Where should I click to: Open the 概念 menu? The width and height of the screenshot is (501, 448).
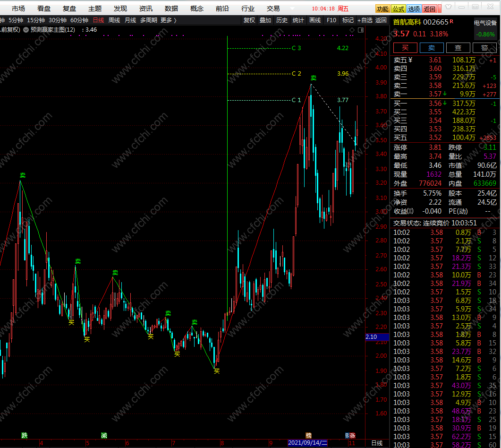pyautogui.click(x=197, y=9)
